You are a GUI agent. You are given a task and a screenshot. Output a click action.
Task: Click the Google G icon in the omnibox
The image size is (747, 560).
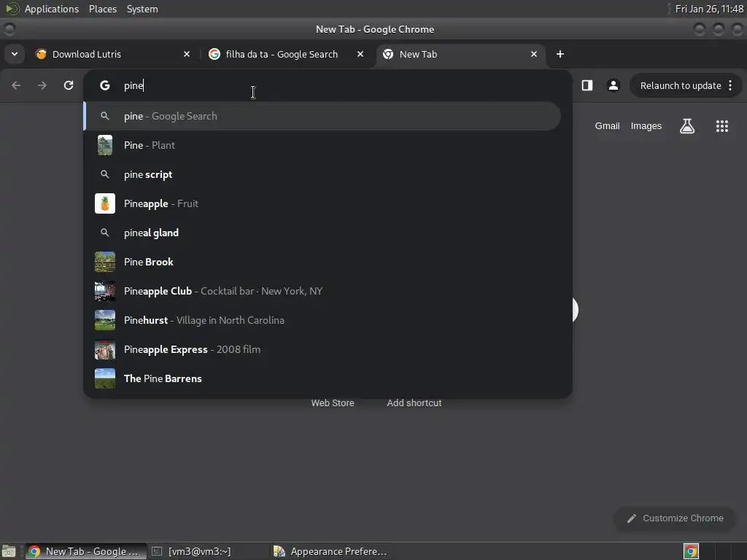(105, 85)
